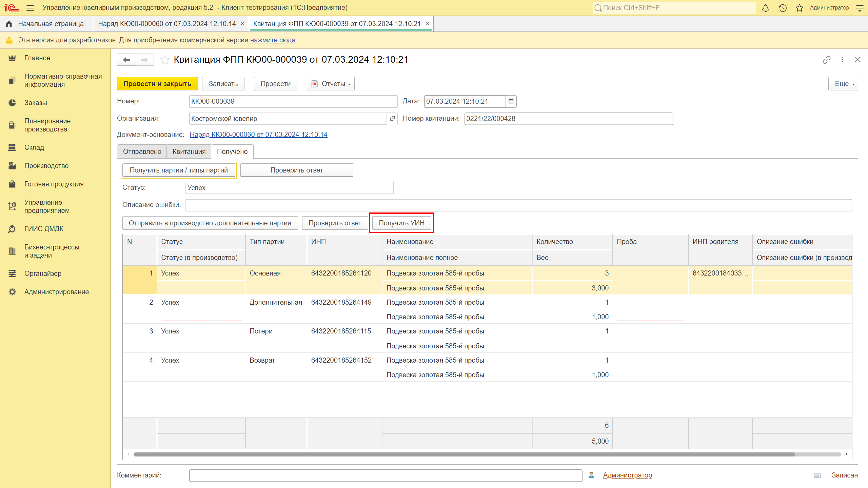Open the three-dot document menu

pos(842,60)
